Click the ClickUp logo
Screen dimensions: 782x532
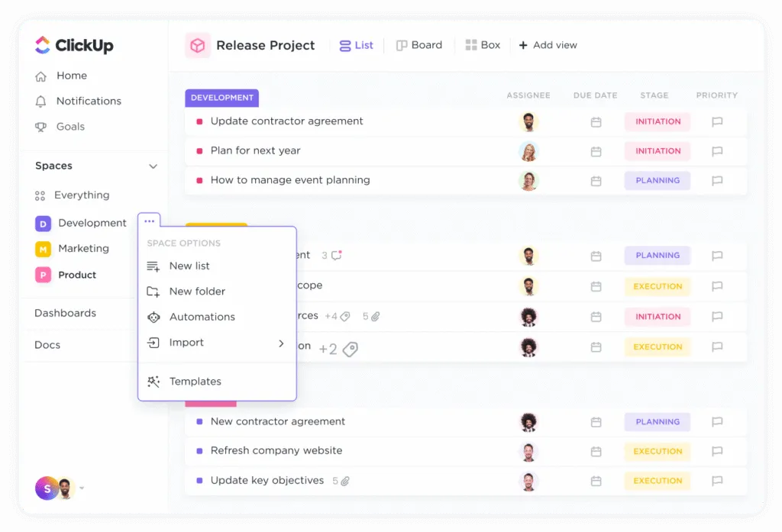(x=74, y=45)
